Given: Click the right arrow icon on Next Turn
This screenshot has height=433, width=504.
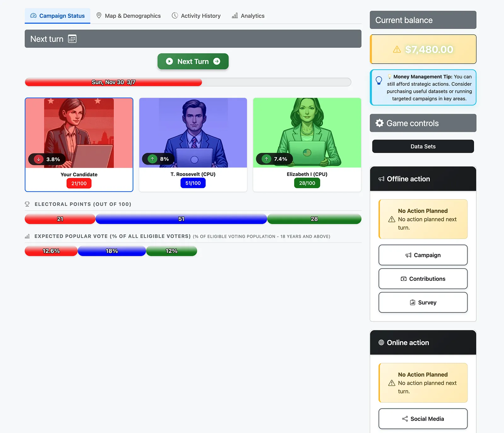Looking at the screenshot, I should (217, 61).
